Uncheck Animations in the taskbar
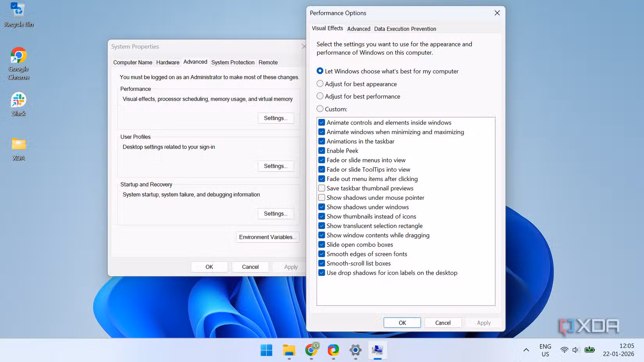644x362 pixels. [322, 141]
